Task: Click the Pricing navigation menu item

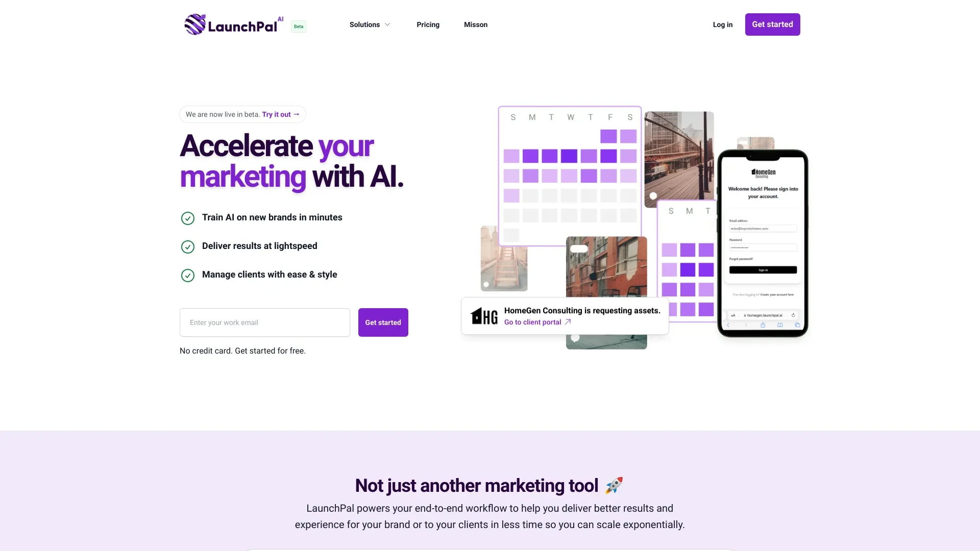Action: tap(428, 24)
